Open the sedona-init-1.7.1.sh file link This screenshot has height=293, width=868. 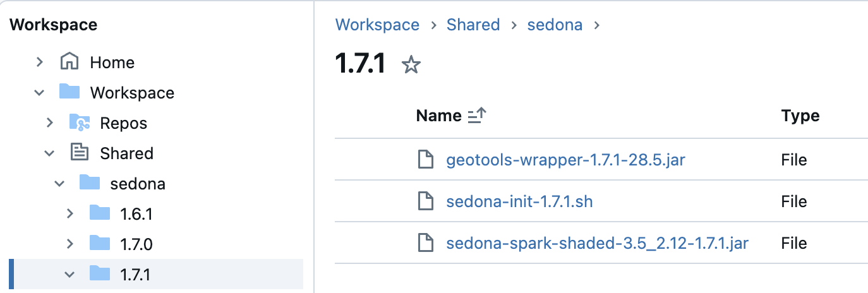coord(519,201)
